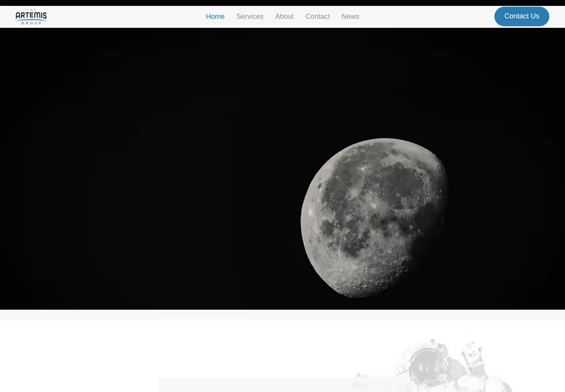
Task: Click the blue Contact Us button
Action: click(x=522, y=16)
